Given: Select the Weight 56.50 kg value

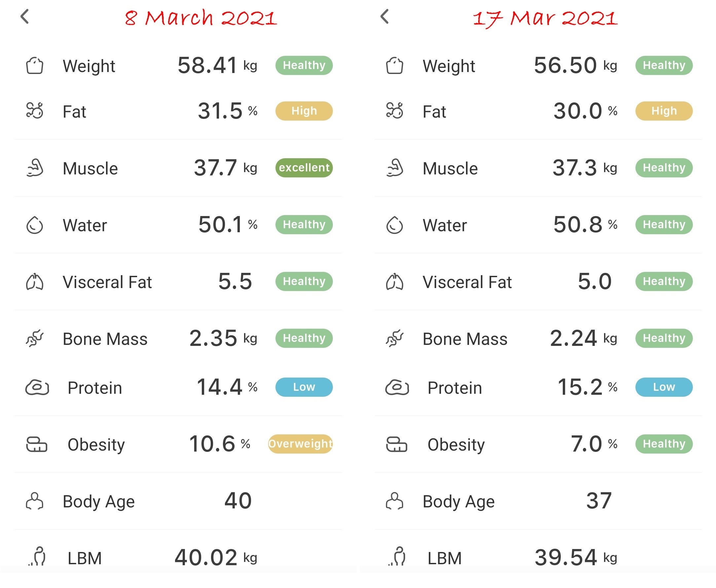Looking at the screenshot, I should [x=575, y=65].
